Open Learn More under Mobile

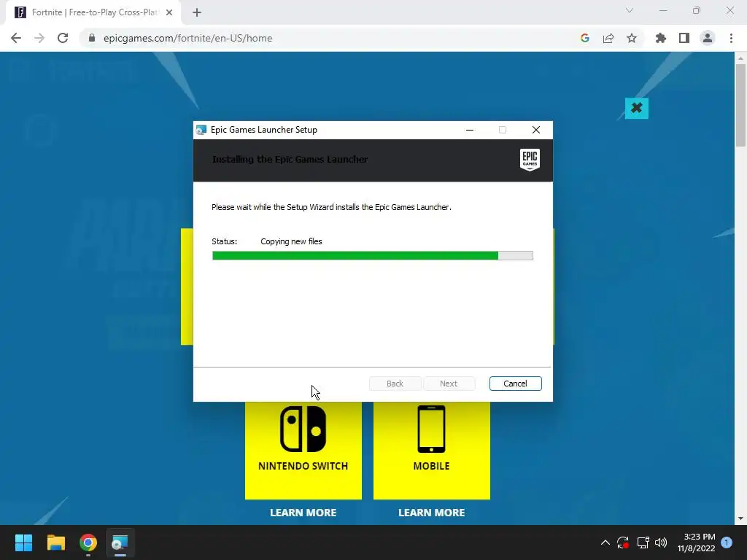point(432,513)
